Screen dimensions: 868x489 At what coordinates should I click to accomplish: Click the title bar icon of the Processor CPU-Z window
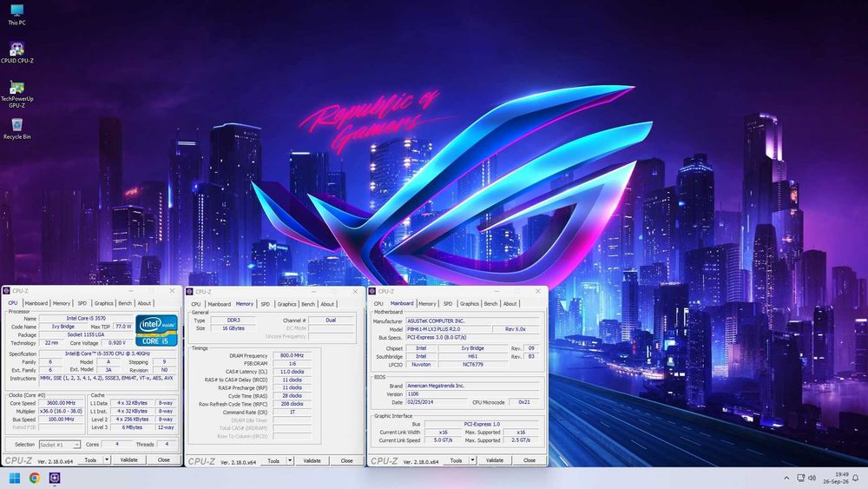(x=7, y=290)
